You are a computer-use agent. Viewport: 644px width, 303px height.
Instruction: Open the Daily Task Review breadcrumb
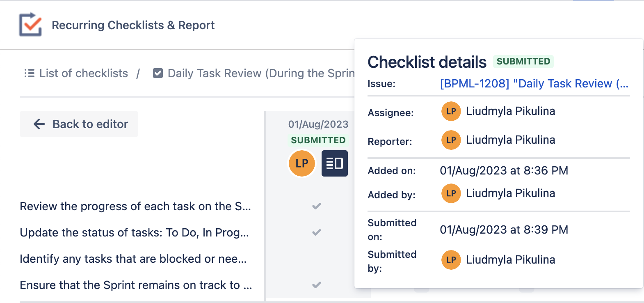(x=261, y=73)
